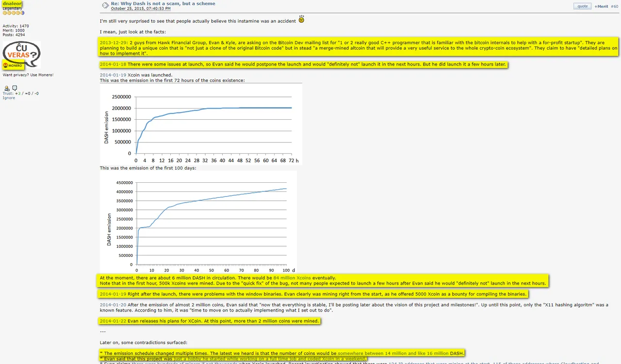This screenshot has width=621, height=364.
Task: Open the #60 post number link
Action: [x=614, y=6]
